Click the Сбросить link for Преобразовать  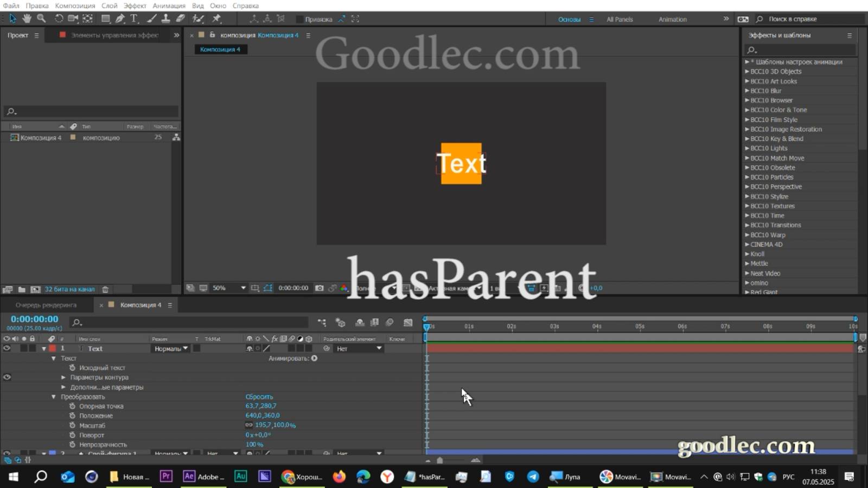260,396
